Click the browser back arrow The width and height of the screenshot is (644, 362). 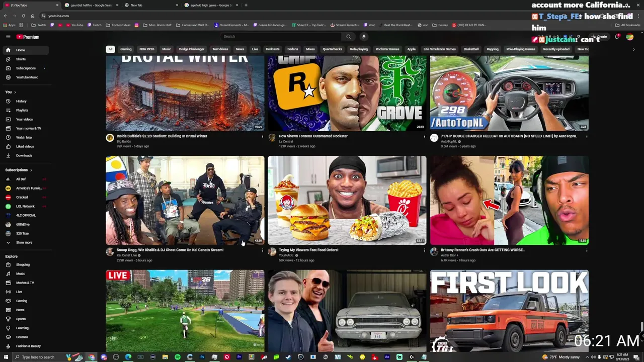pyautogui.click(x=5, y=16)
